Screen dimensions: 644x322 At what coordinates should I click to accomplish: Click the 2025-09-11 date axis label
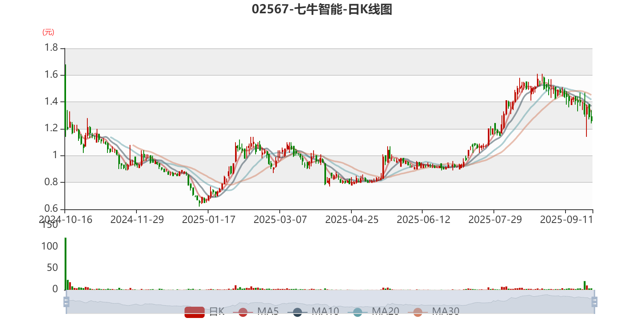pyautogui.click(x=567, y=220)
